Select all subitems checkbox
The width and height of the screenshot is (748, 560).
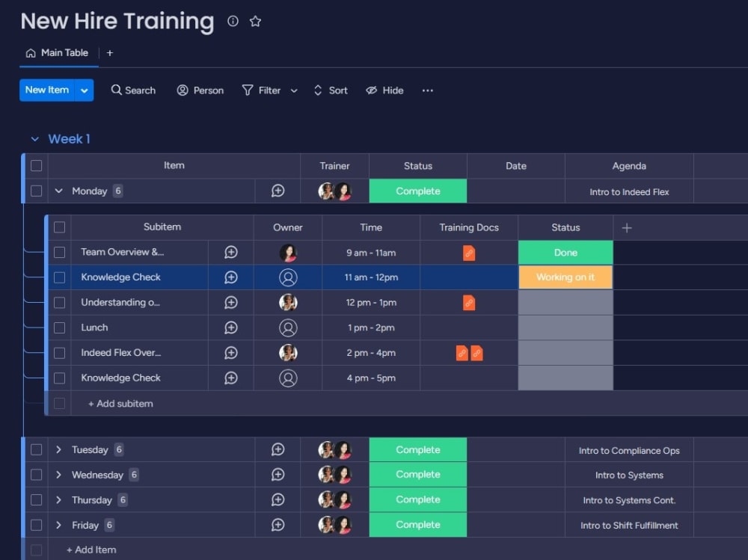pyautogui.click(x=60, y=227)
